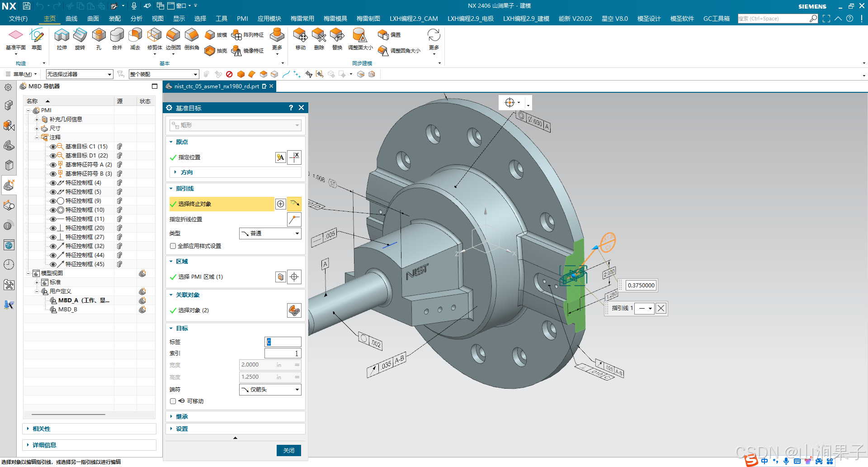Select the 孔 hole tool
Screen dimensions: 868x467
tap(99, 39)
